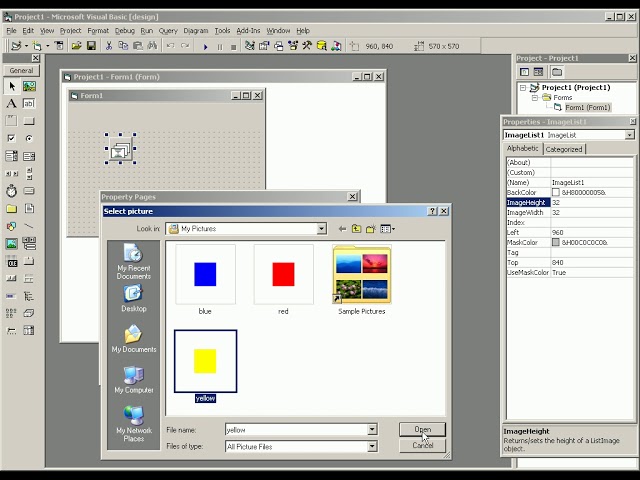Image resolution: width=640 pixels, height=480 pixels.
Task: Switch to the Alphabetic properties tab
Action: tap(522, 149)
